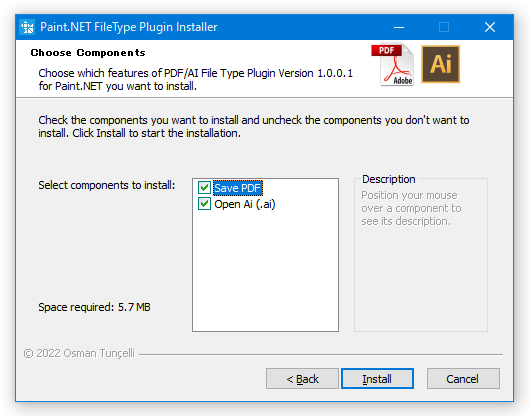
Task: Click empty area of components list
Action: [265, 270]
